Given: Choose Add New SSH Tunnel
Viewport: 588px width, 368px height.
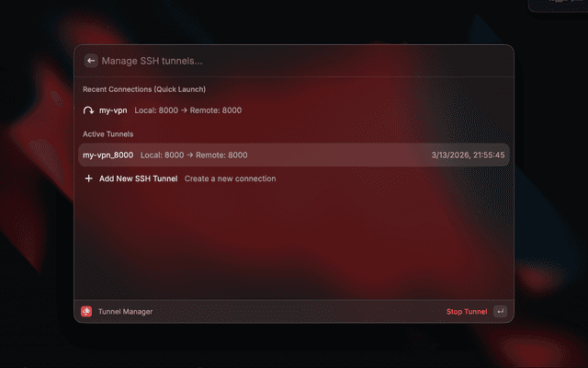Looking at the screenshot, I should 139,178.
